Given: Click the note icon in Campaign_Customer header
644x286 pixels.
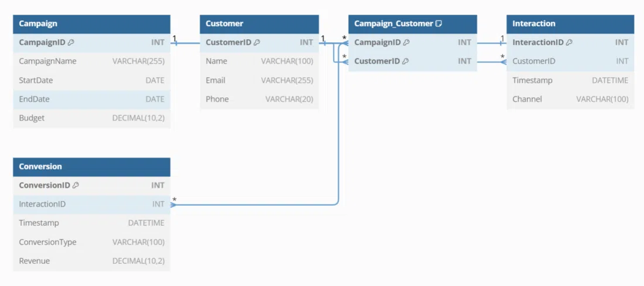Looking at the screenshot, I should click(439, 24).
